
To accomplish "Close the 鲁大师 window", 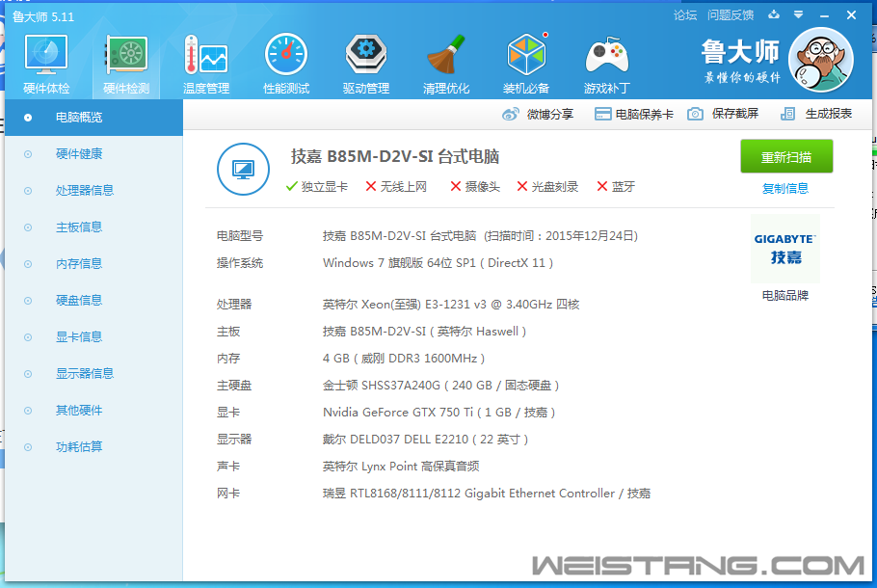I will pos(851,15).
